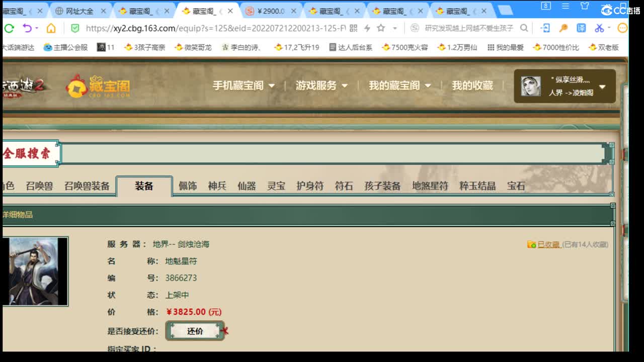
Task: Switch to the 网址大全 tab
Action: point(80,11)
